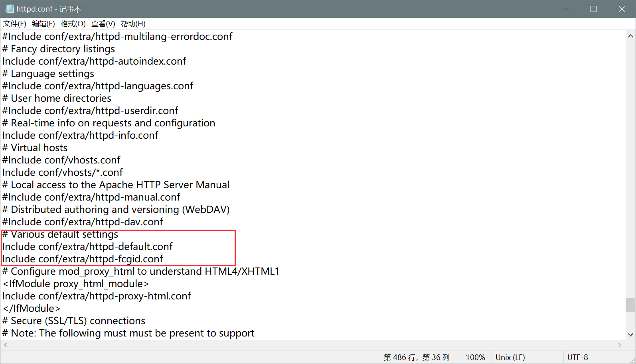Click the vertical scrollbar up arrow
636x364 pixels.
click(x=630, y=35)
